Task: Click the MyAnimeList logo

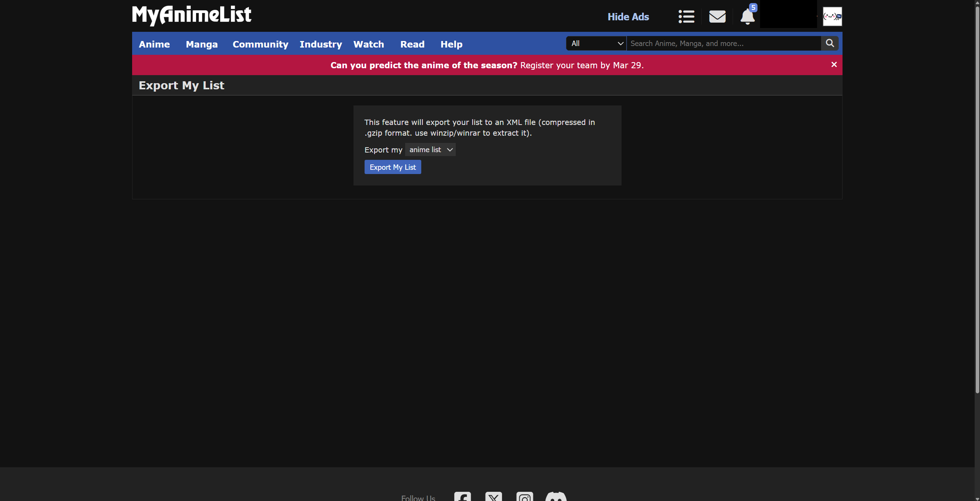Action: [x=191, y=15]
